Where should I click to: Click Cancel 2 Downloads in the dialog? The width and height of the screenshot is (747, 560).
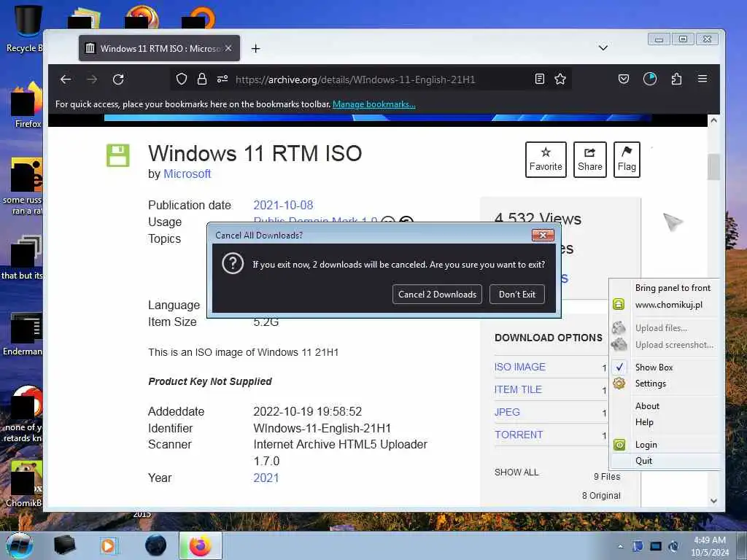pos(438,295)
